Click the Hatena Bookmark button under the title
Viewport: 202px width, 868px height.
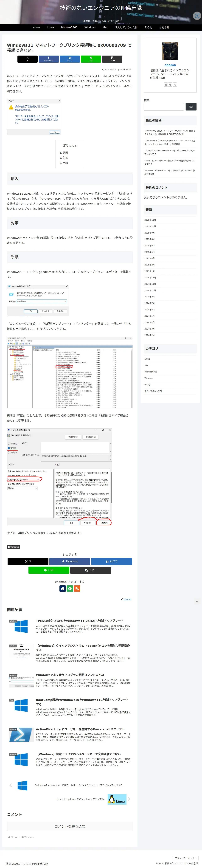pos(70,59)
